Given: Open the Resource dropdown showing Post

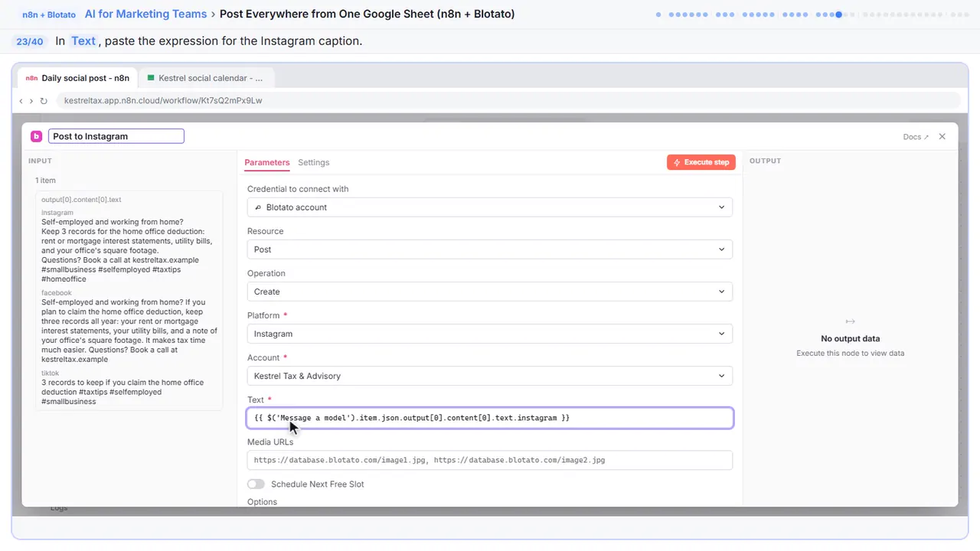Looking at the screenshot, I should click(x=489, y=249).
